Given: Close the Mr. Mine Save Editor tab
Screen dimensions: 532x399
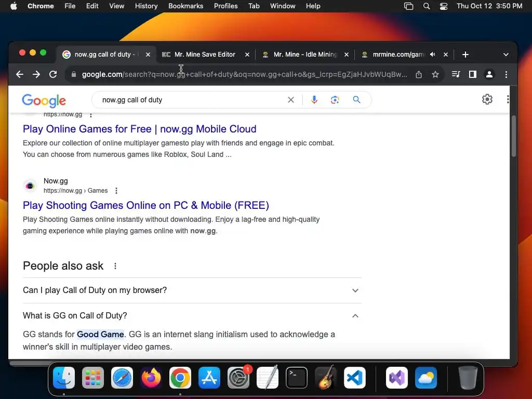Looking at the screenshot, I should 247,54.
